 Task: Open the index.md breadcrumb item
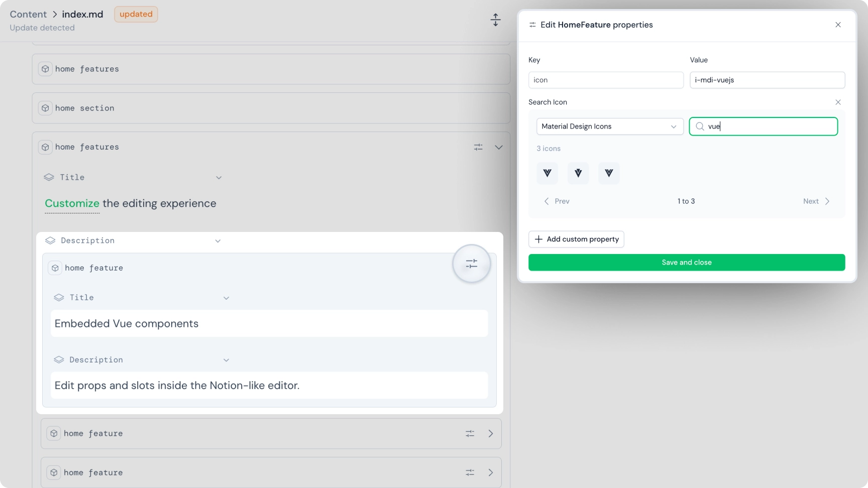click(82, 14)
